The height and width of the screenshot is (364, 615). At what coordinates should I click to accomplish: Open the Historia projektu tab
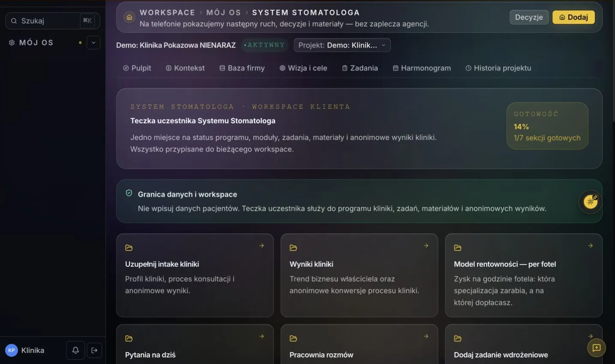(498, 68)
